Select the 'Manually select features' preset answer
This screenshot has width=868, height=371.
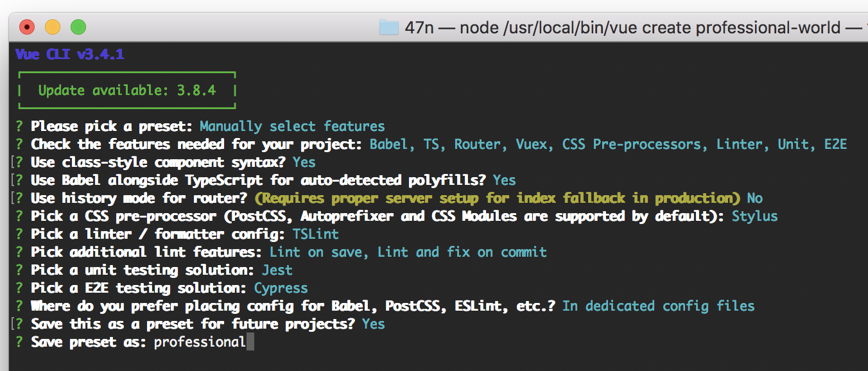[x=292, y=126]
